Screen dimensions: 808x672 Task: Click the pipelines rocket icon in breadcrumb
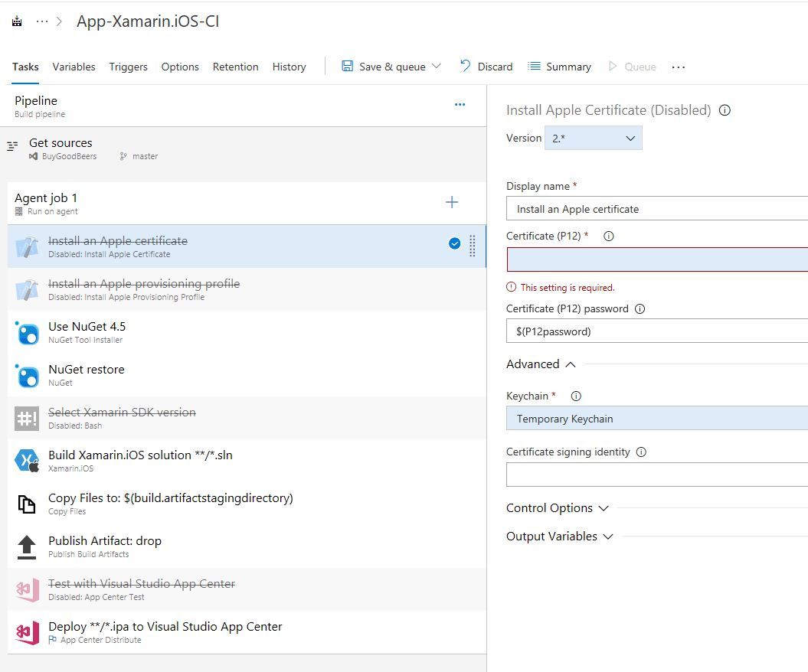17,21
